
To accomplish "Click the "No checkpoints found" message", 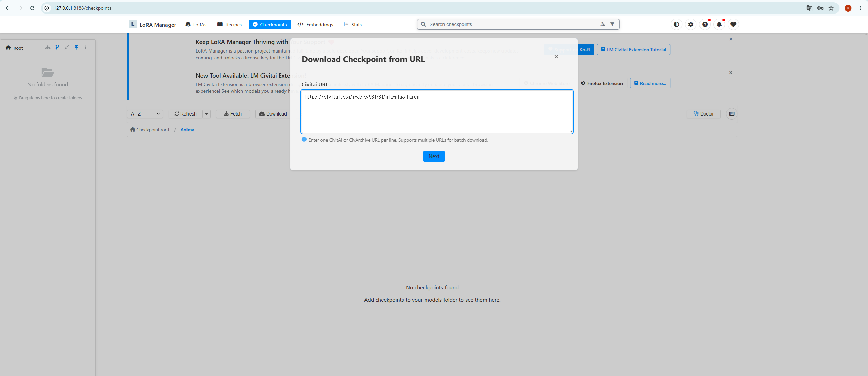I will pos(432,288).
